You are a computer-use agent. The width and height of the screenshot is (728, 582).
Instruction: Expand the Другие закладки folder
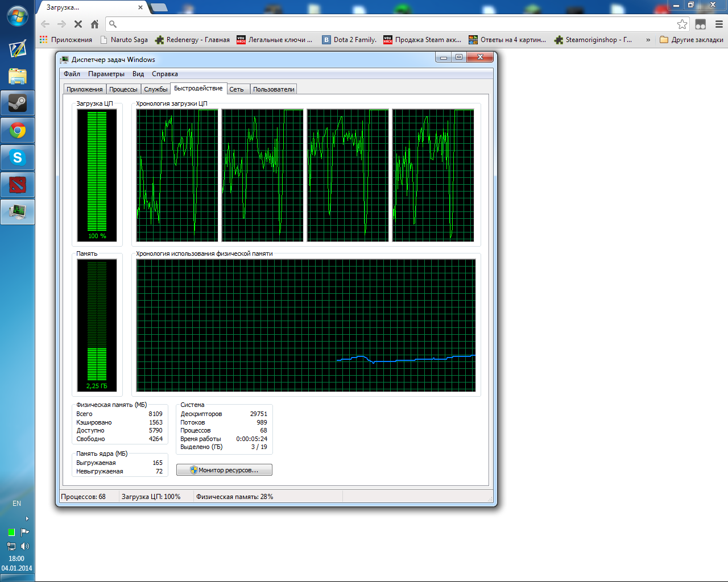[x=692, y=40]
